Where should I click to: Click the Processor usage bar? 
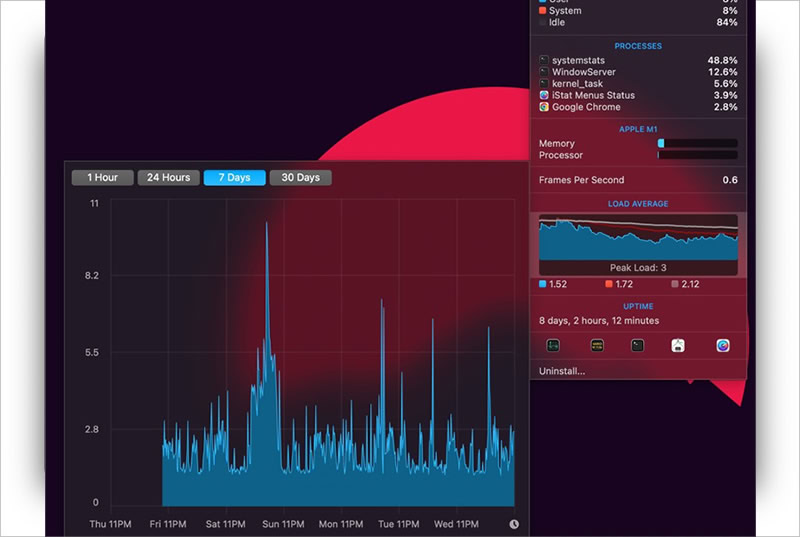[x=697, y=155]
